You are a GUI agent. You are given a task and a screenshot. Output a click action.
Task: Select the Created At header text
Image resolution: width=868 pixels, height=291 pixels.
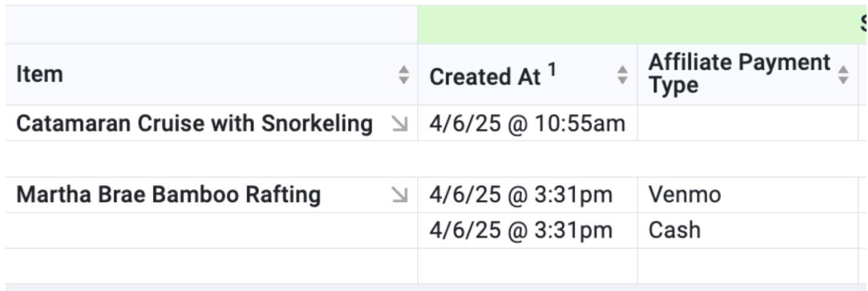point(484,77)
